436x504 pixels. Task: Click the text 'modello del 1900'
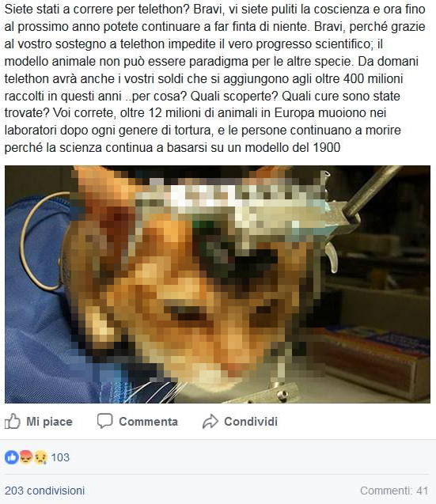[292, 147]
